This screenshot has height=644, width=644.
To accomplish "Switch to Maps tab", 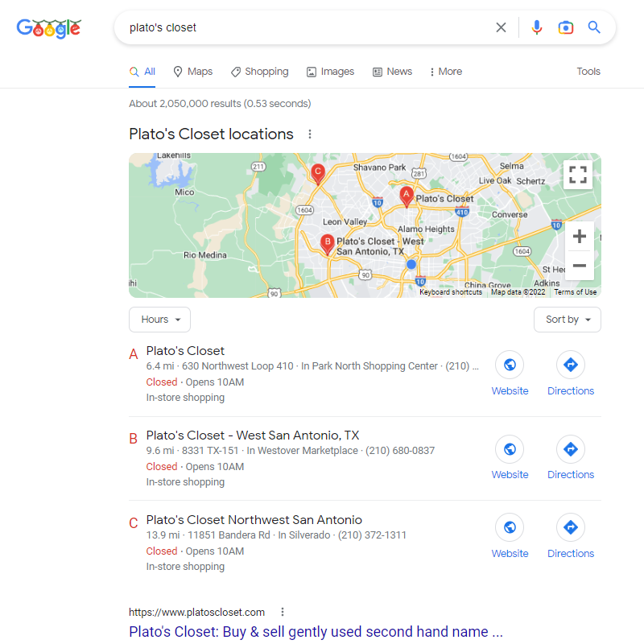I will click(193, 72).
